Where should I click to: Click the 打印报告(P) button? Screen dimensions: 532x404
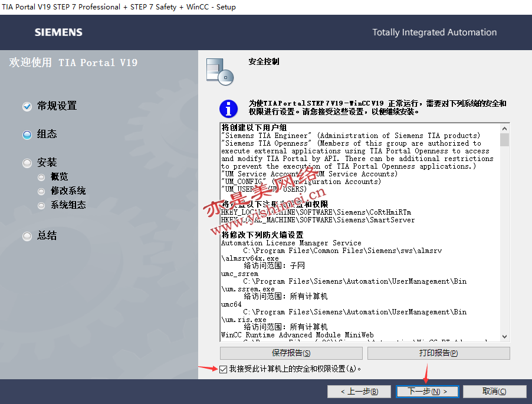(438, 353)
